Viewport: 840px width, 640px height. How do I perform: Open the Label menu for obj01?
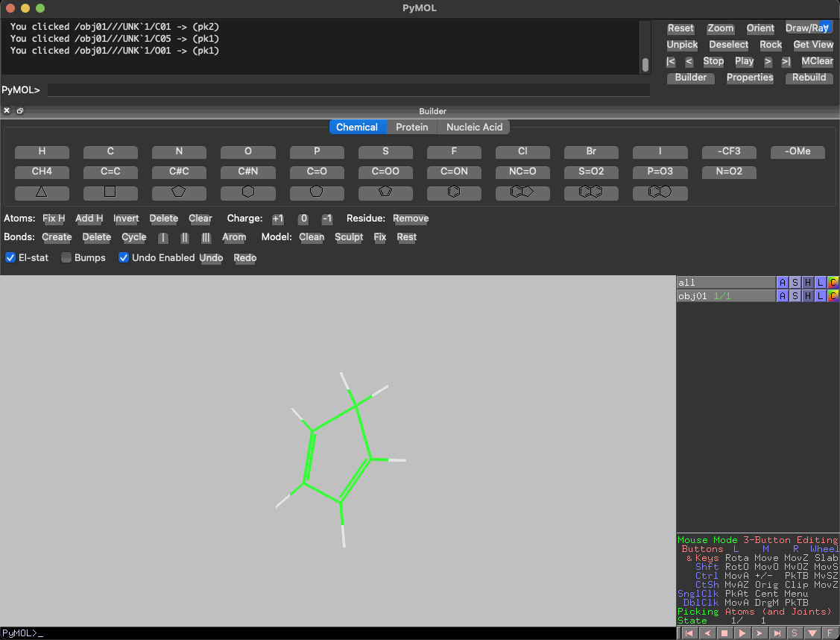pyautogui.click(x=820, y=296)
